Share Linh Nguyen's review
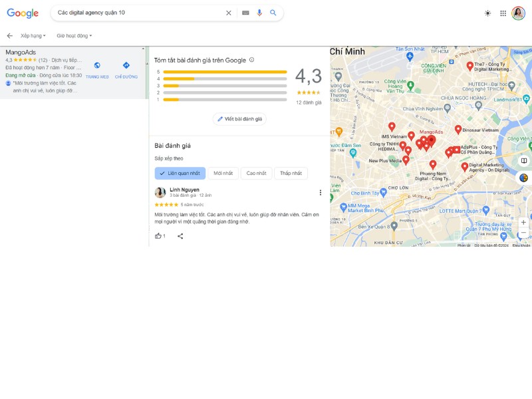532x399 pixels. (180, 236)
